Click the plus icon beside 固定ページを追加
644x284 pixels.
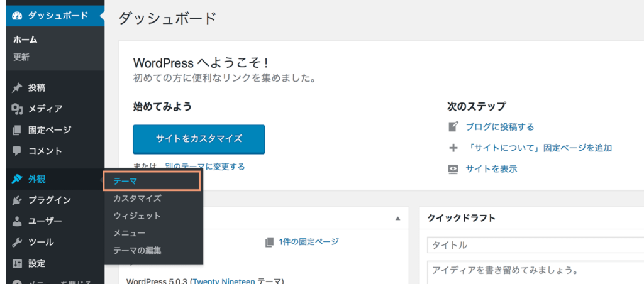tap(453, 148)
